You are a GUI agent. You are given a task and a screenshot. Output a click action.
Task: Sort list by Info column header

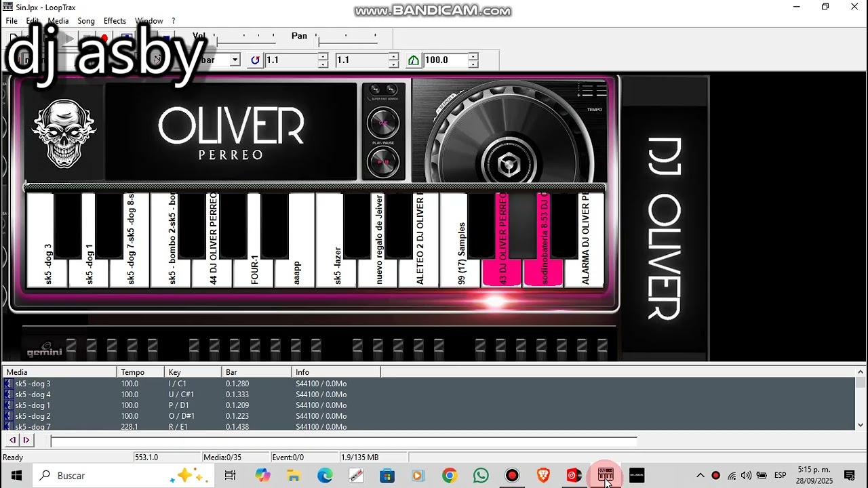click(x=336, y=372)
